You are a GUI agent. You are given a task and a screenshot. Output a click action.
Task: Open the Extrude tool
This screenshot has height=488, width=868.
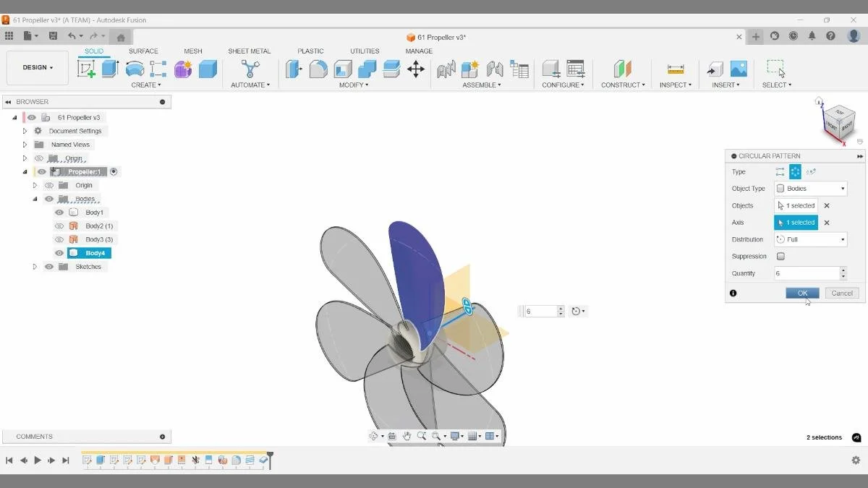[x=108, y=68]
